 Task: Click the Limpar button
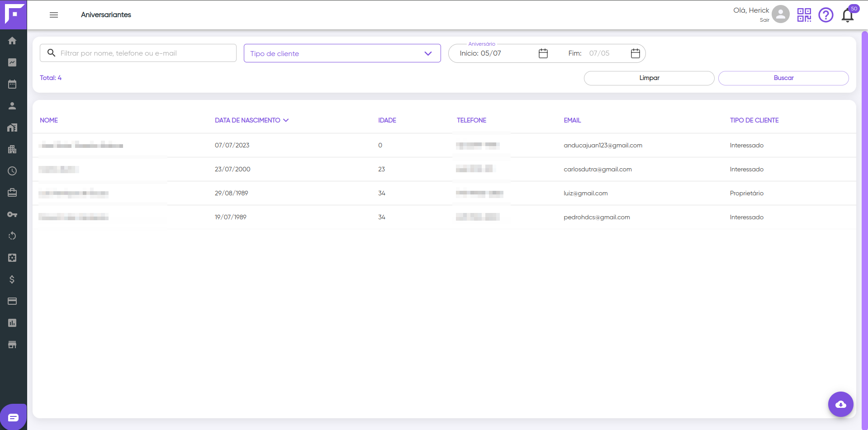(649, 78)
